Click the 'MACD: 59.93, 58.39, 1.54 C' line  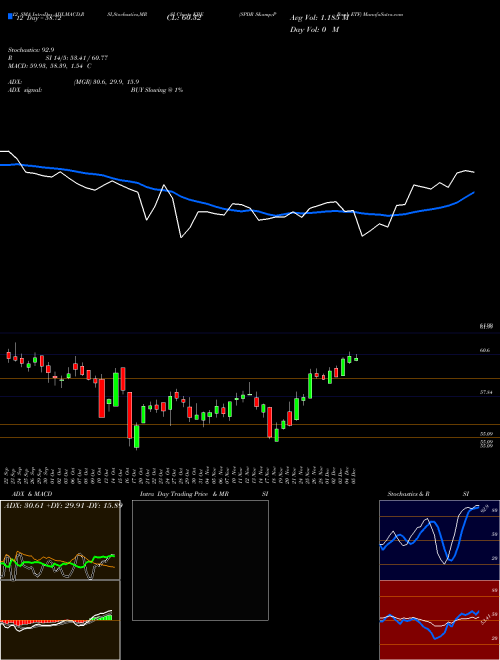[50, 66]
